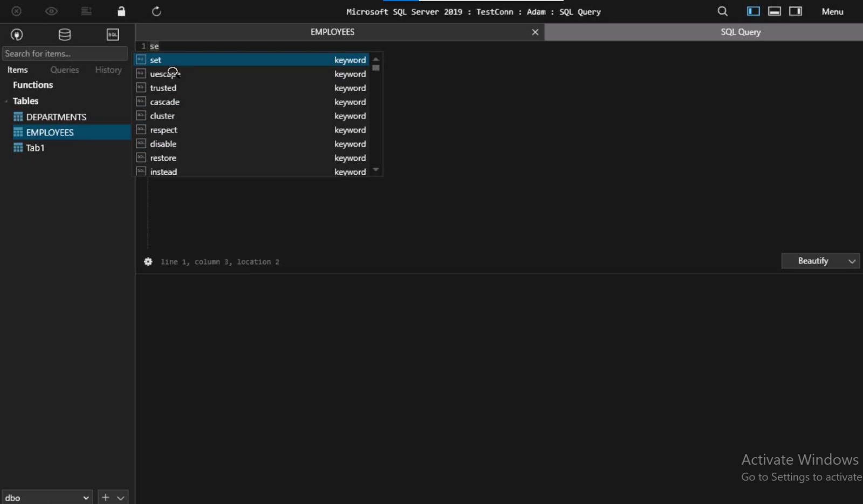Choose 'trusted' autocomplete suggestion
The image size is (863, 504).
point(251,88)
